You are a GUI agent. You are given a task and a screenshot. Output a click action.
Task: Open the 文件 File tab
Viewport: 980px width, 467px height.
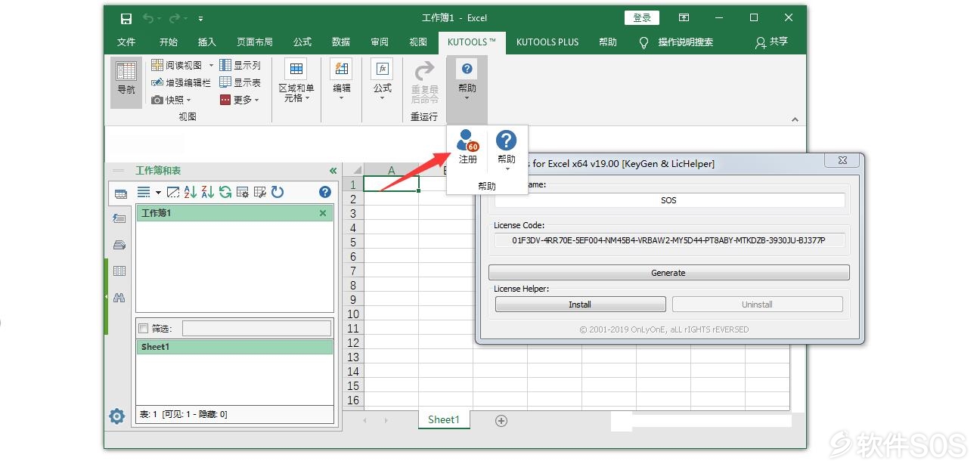coord(126,42)
